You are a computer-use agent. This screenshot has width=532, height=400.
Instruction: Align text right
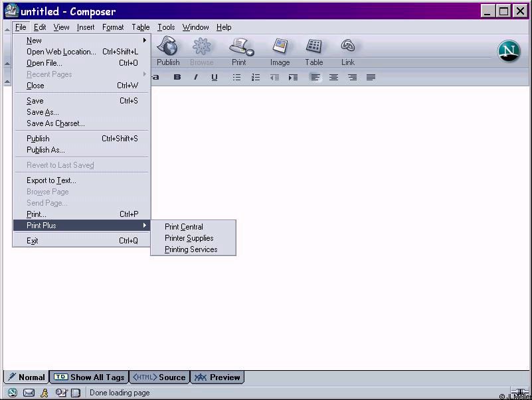[352, 78]
